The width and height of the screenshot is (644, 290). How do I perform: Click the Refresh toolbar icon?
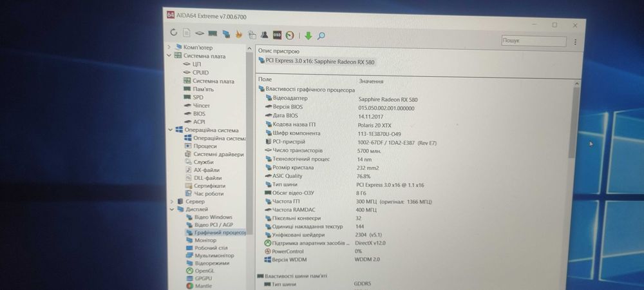174,32
